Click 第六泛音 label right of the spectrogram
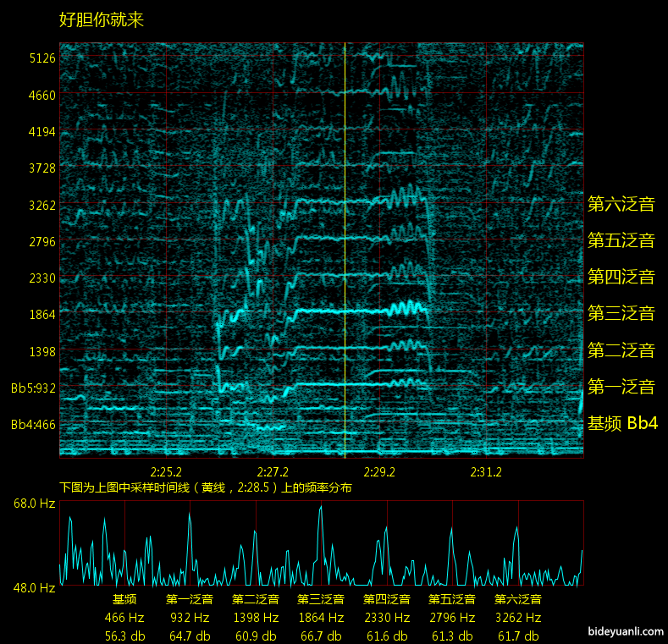This screenshot has height=644, width=668. (621, 203)
